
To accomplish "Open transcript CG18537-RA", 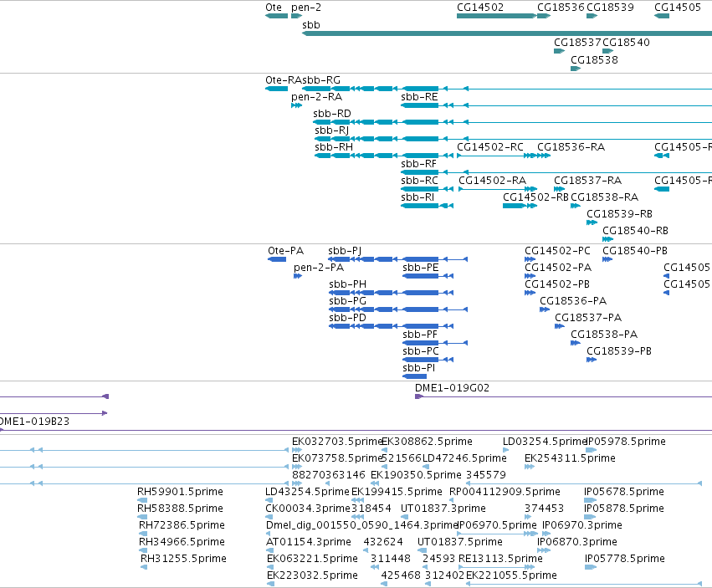I will [560, 189].
